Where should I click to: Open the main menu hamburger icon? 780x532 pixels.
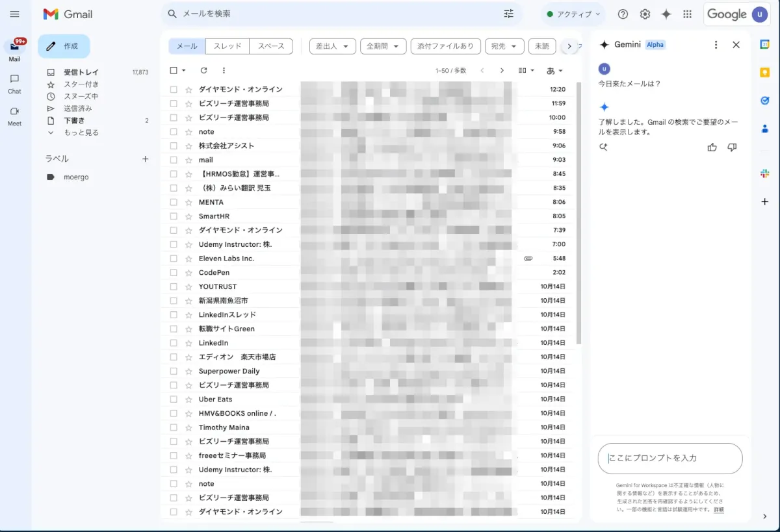(x=14, y=14)
